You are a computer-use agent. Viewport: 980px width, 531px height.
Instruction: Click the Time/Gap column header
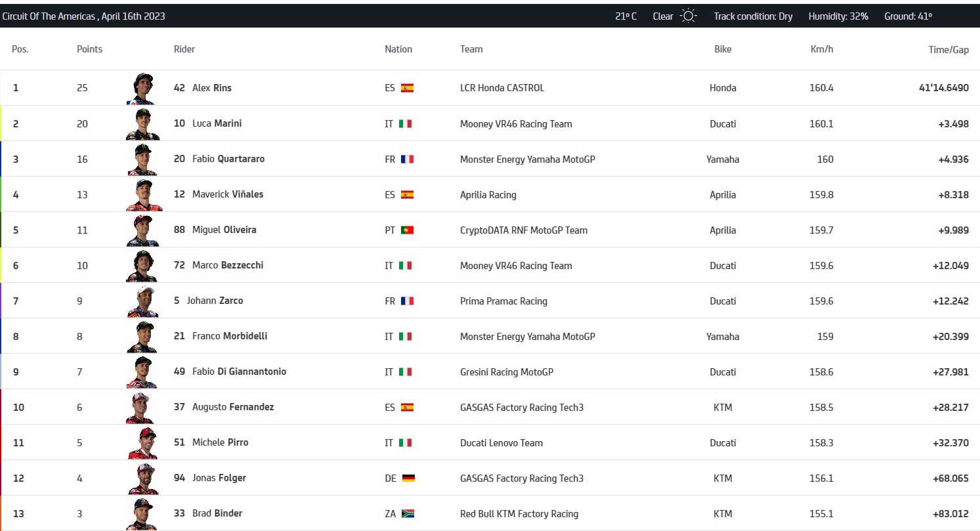949,49
